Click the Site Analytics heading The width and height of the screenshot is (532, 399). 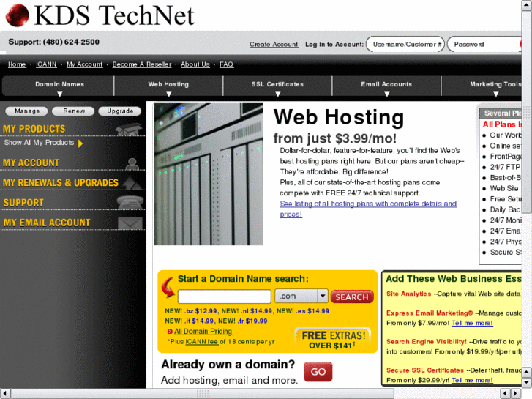(409, 294)
